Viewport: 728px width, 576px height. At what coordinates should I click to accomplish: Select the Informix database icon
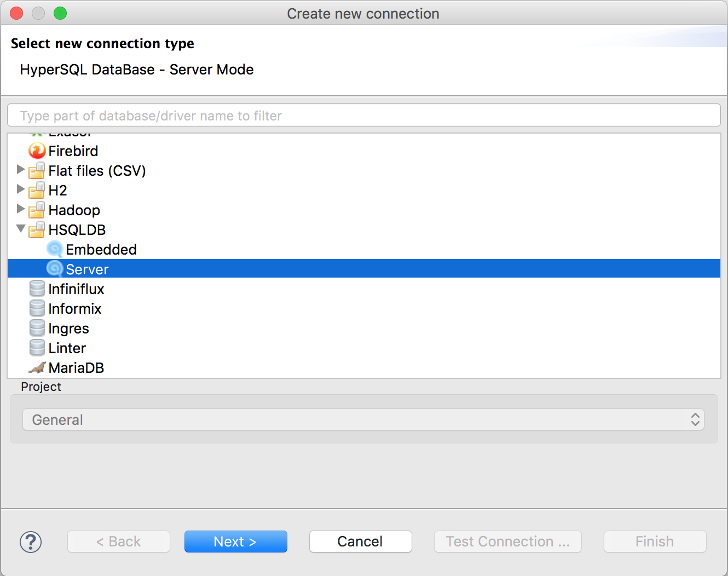[x=36, y=308]
